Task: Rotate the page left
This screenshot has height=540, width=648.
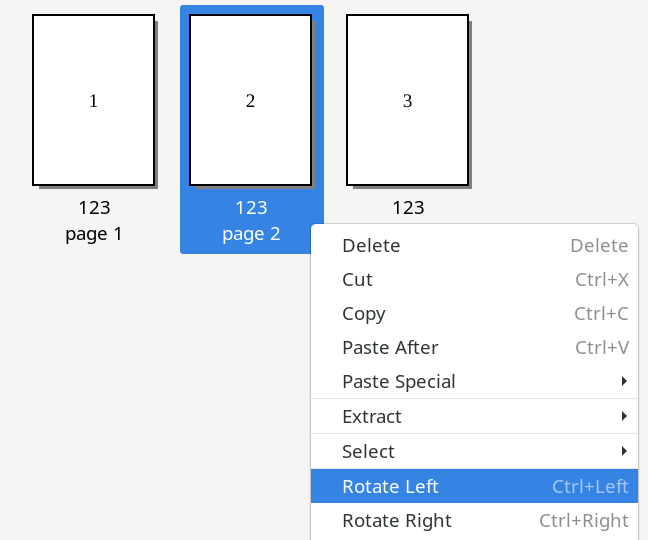Action: coord(390,487)
